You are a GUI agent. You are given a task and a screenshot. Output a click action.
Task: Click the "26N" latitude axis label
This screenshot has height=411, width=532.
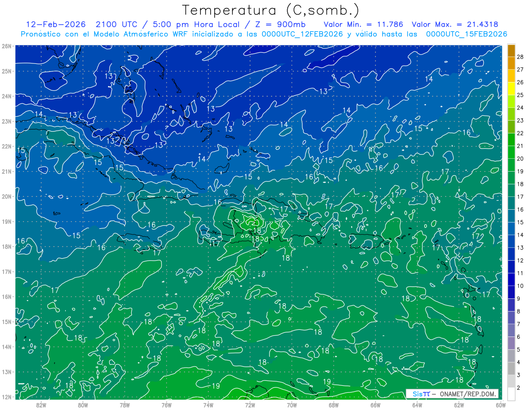click(7, 46)
